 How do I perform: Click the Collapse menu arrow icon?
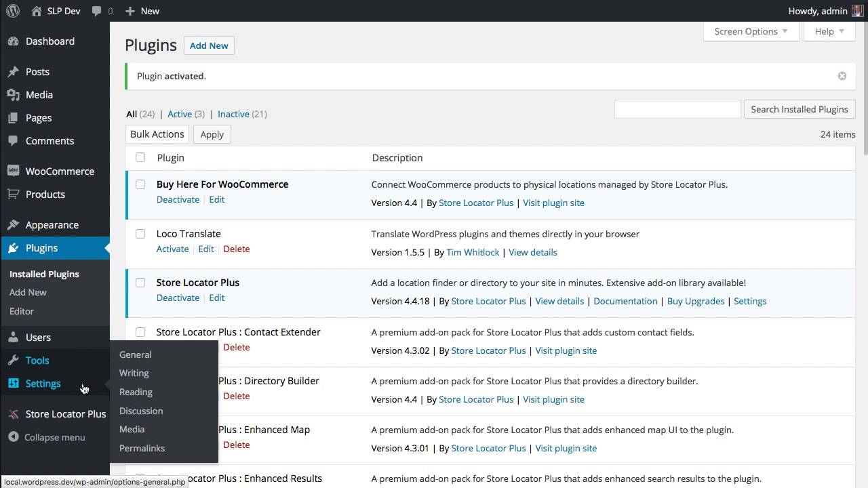13,437
